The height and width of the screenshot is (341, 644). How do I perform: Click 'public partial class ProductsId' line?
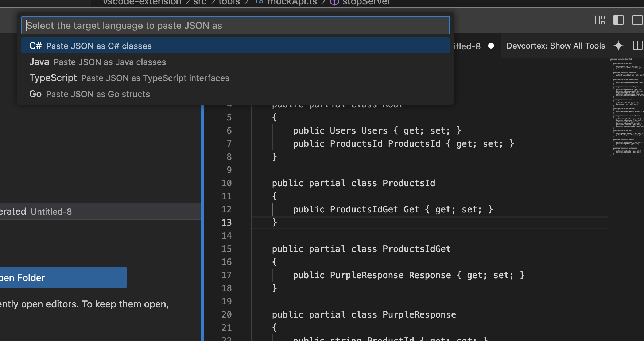(353, 183)
